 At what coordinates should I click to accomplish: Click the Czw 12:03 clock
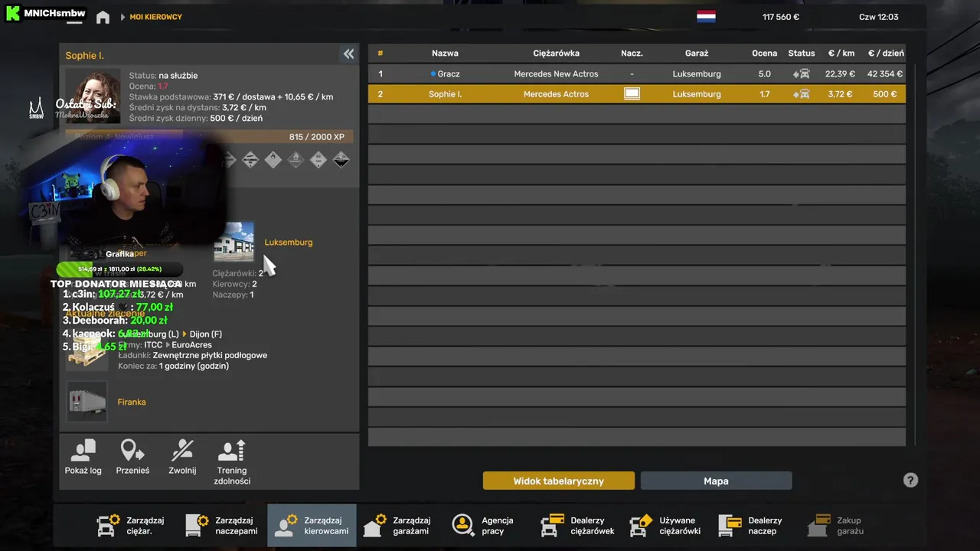879,17
